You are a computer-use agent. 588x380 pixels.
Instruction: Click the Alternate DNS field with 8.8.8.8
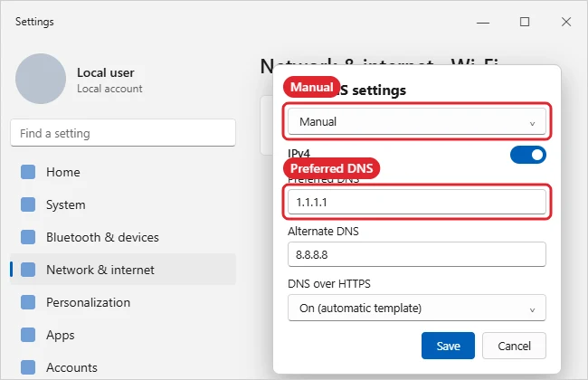pyautogui.click(x=417, y=254)
